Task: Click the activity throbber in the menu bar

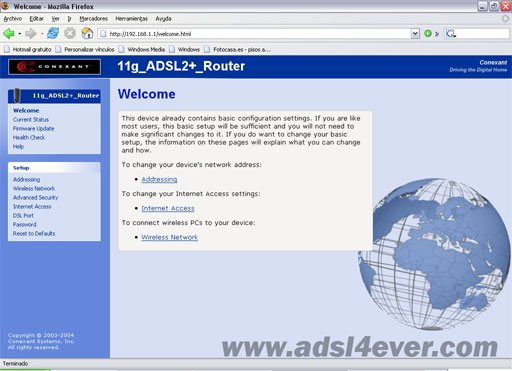Action: [505, 19]
